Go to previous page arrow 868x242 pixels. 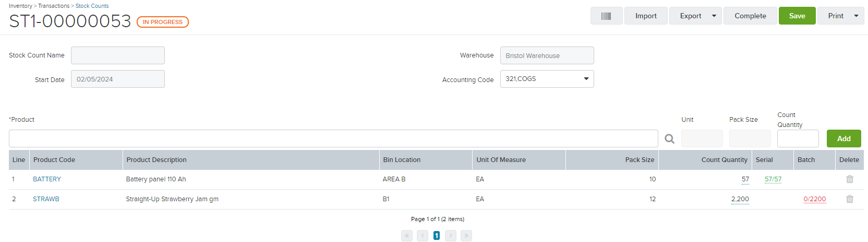pyautogui.click(x=423, y=236)
